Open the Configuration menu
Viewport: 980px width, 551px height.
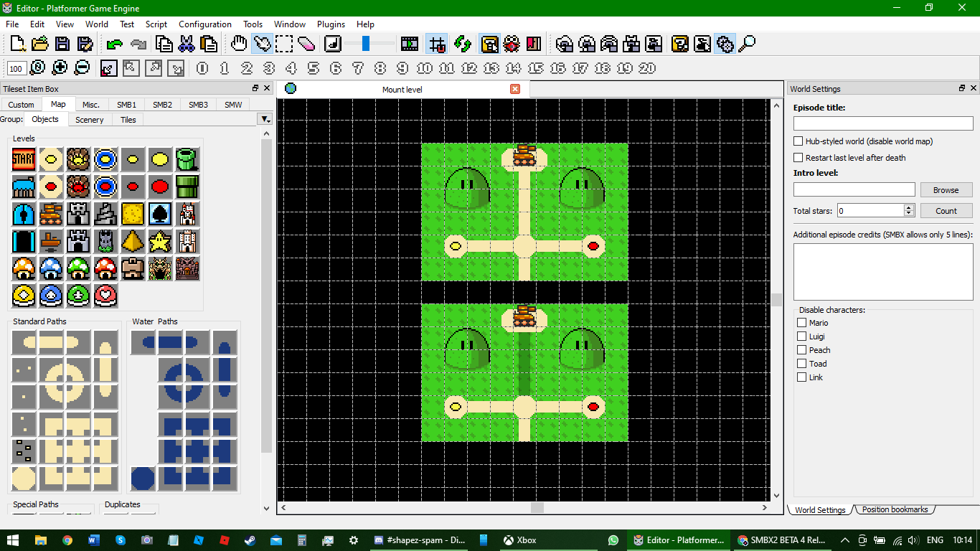[205, 24]
